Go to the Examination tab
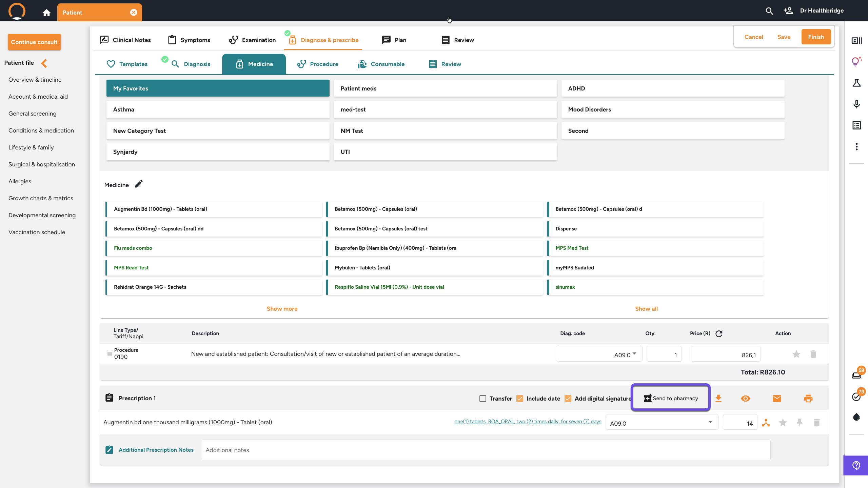This screenshot has width=868, height=488. pos(252,40)
